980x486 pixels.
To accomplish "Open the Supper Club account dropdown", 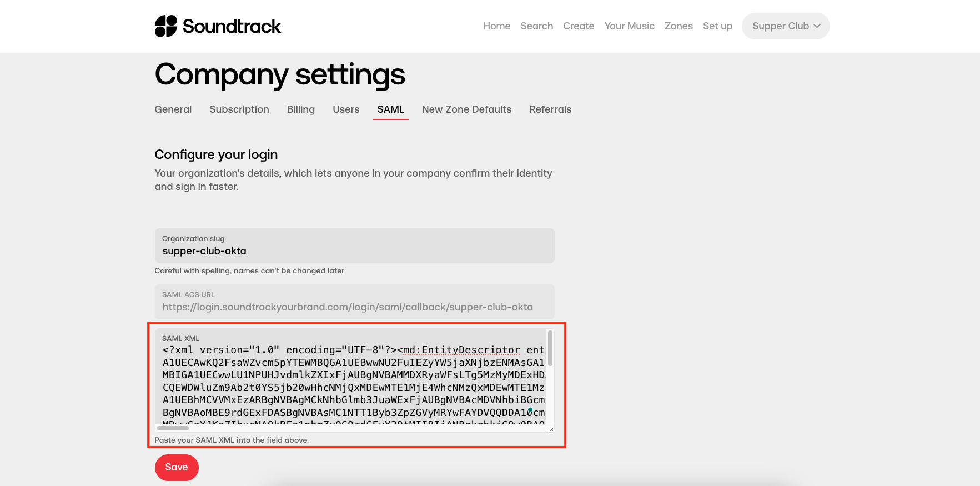I will click(786, 26).
